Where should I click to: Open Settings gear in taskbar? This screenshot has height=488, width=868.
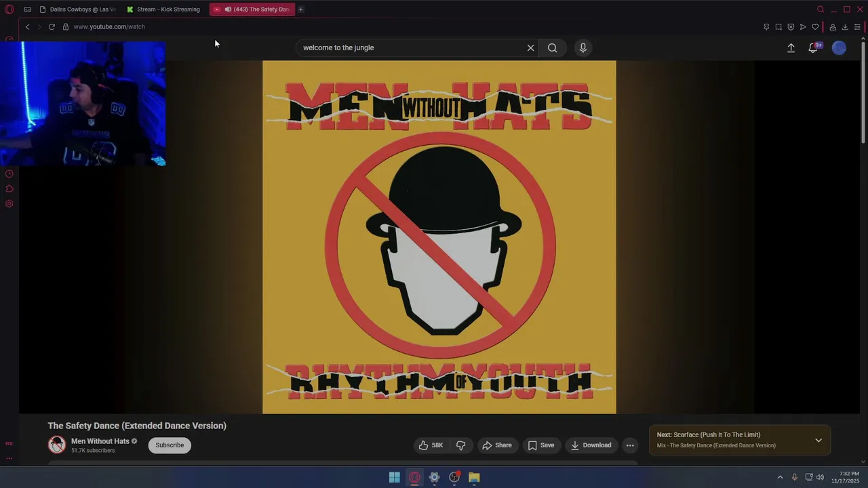click(x=435, y=478)
